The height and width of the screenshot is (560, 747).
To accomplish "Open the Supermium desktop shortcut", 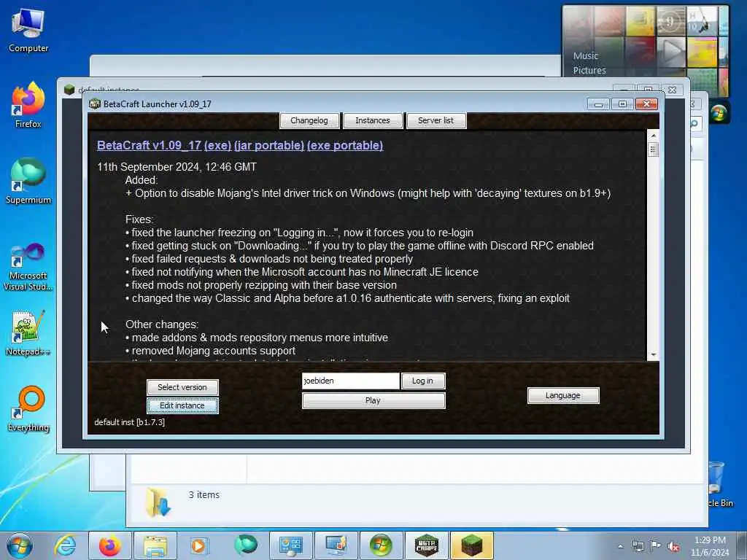I will pyautogui.click(x=28, y=182).
